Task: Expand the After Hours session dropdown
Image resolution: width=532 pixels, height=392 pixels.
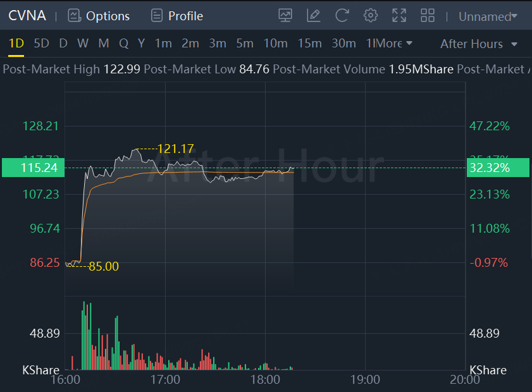Action: [x=479, y=44]
